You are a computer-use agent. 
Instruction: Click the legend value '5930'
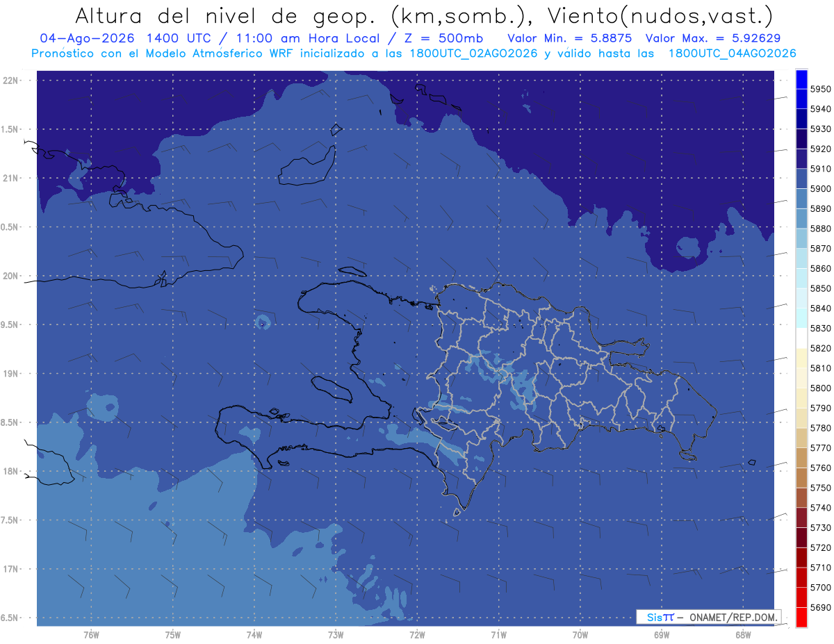point(820,129)
